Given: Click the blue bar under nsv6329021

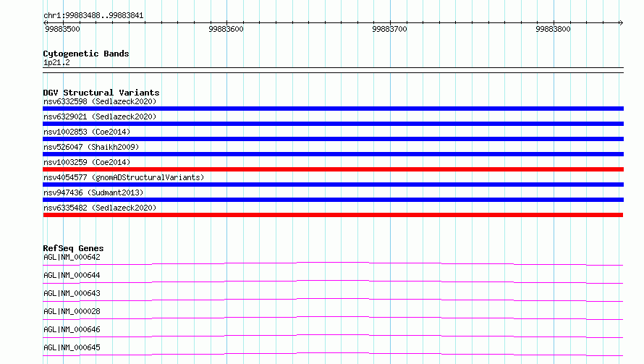Looking at the screenshot, I should pyautogui.click(x=333, y=124).
